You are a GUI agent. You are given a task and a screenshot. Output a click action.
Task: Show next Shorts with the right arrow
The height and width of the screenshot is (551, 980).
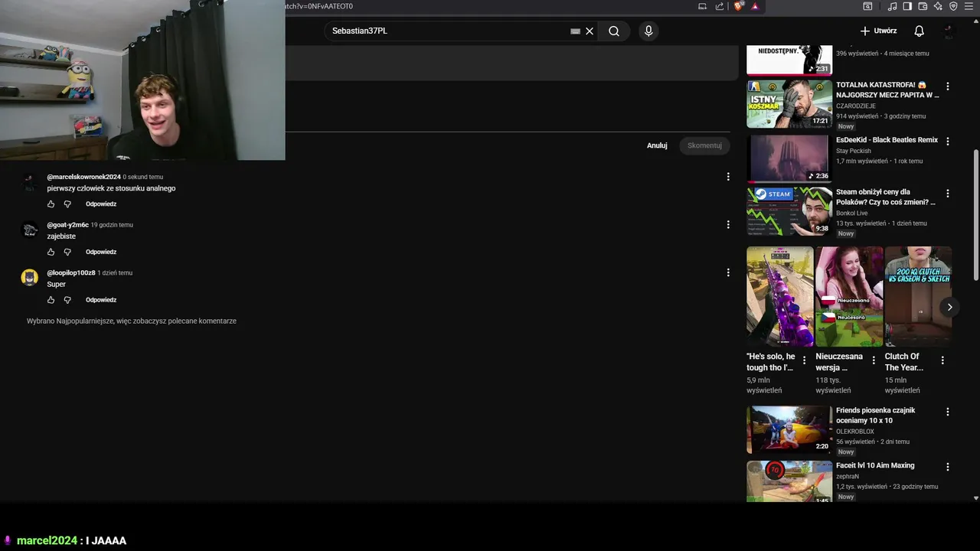949,307
